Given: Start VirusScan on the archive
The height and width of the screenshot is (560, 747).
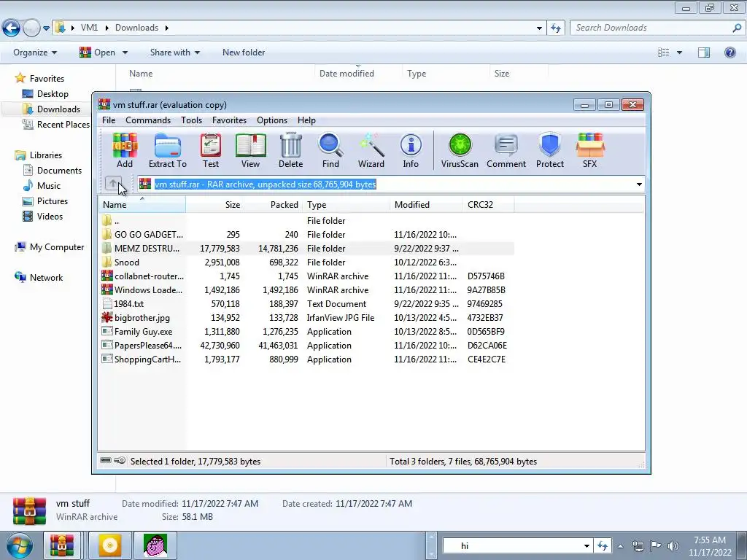Looking at the screenshot, I should pos(460,150).
